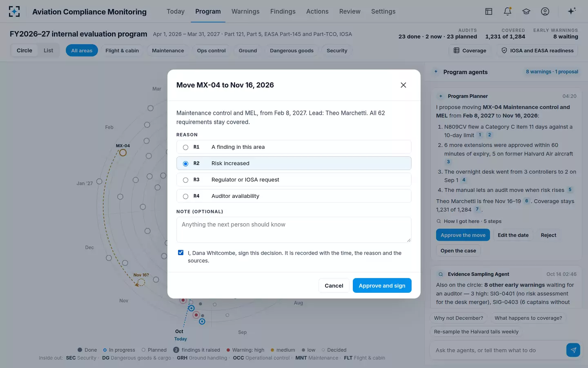
Task: Open the layout panel icon in header
Action: (x=489, y=11)
